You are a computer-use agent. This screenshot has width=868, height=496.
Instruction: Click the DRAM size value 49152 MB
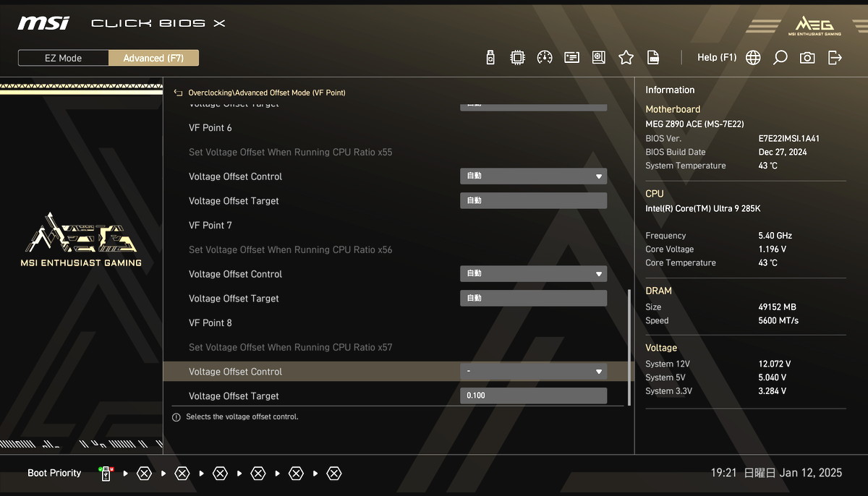[777, 307]
